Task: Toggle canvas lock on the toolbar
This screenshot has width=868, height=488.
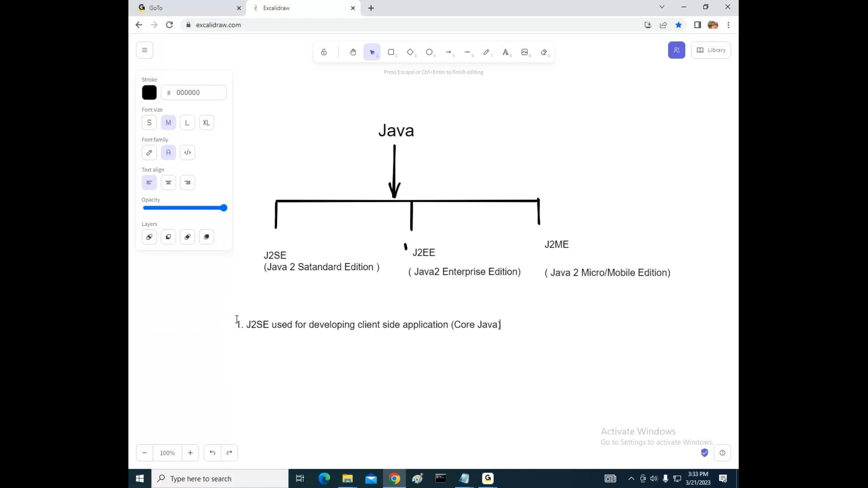Action: 324,52
